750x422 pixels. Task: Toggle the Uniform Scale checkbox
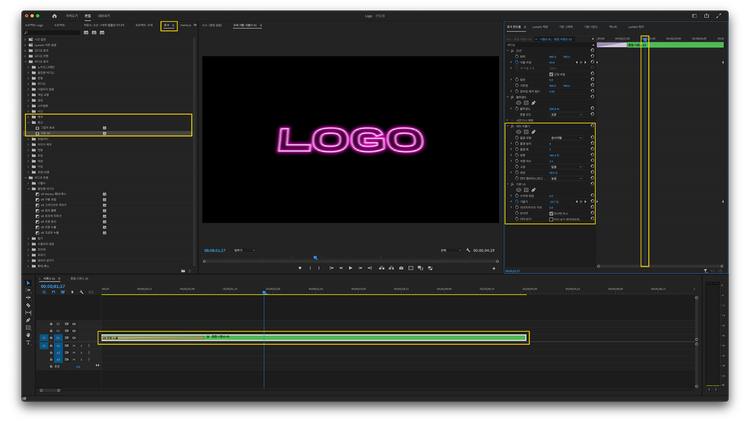551,74
